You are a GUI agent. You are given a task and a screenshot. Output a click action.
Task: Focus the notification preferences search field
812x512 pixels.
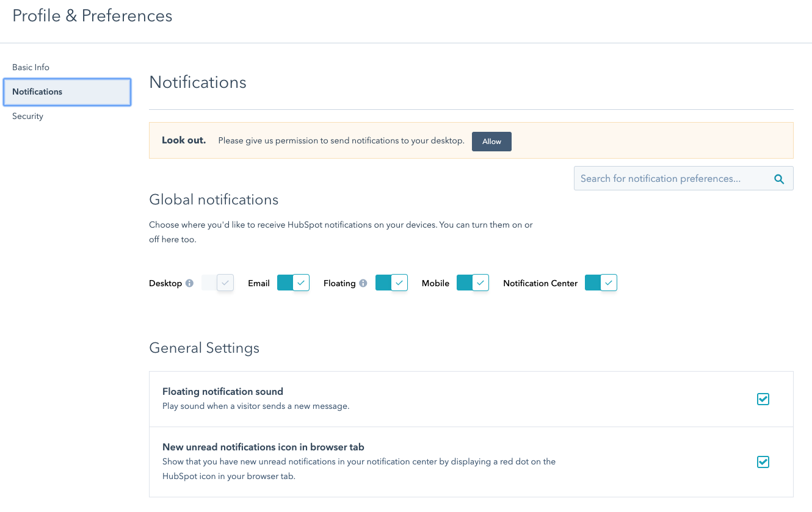[672, 179]
